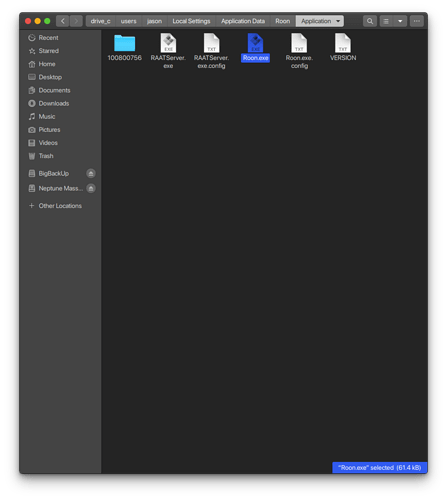
Task: Open Trash in the sidebar
Action: tap(60, 156)
